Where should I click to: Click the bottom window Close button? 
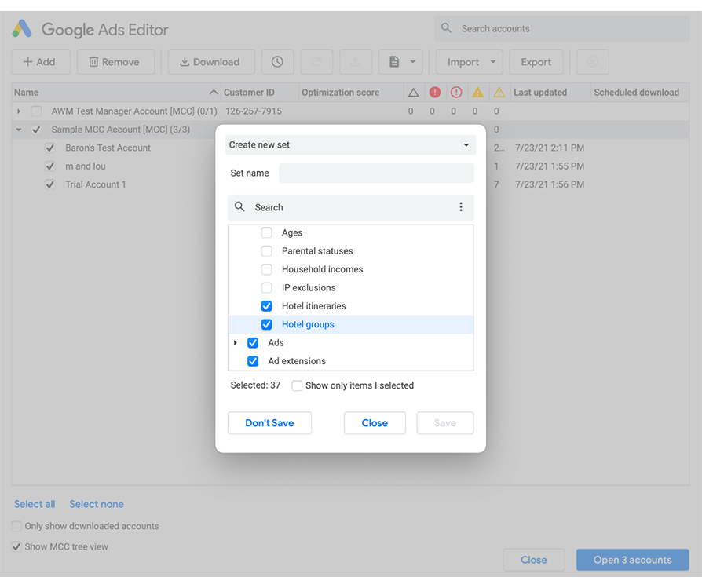pos(534,560)
